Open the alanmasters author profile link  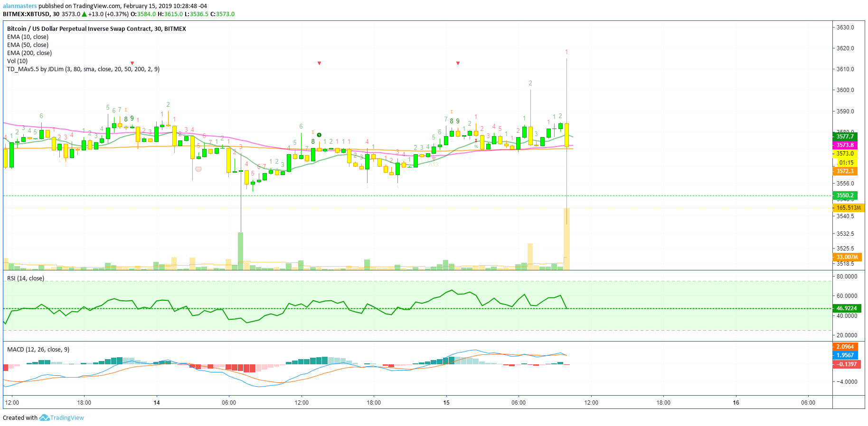point(20,6)
